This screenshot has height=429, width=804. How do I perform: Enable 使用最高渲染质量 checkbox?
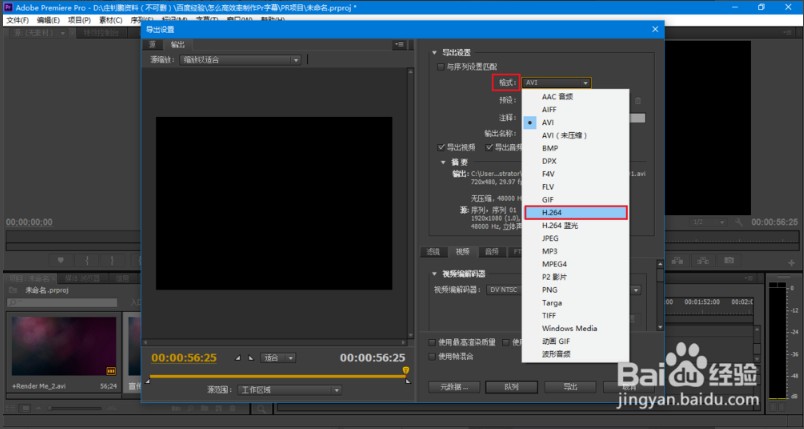click(x=432, y=341)
